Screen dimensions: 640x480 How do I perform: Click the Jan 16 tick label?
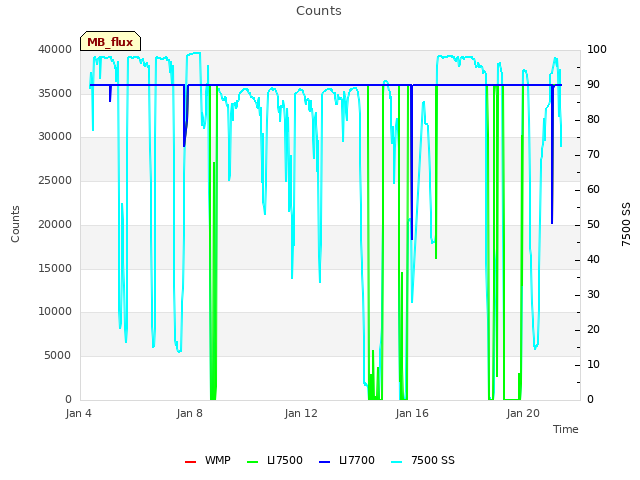412,413
